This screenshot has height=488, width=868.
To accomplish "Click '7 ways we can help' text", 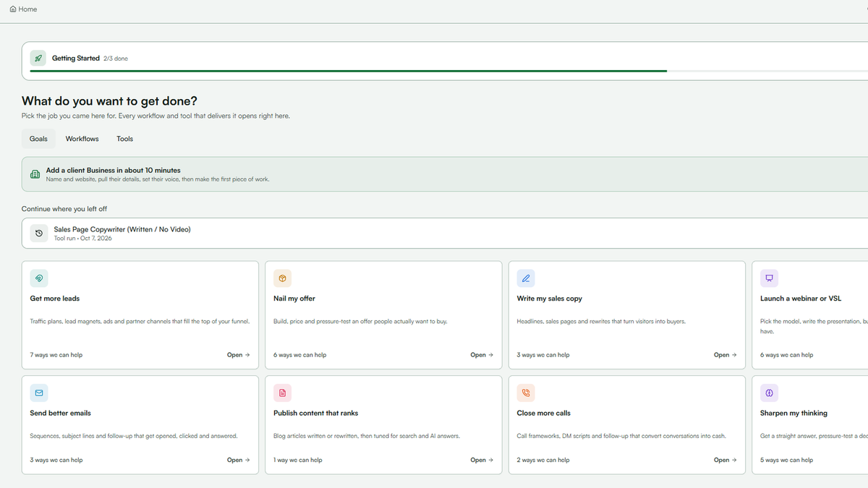I will click(x=56, y=355).
